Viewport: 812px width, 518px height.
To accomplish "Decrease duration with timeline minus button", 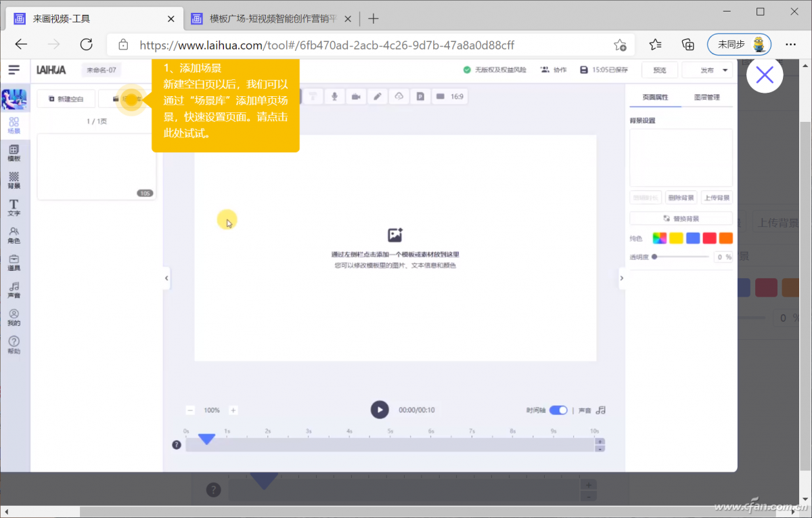I will (600, 448).
